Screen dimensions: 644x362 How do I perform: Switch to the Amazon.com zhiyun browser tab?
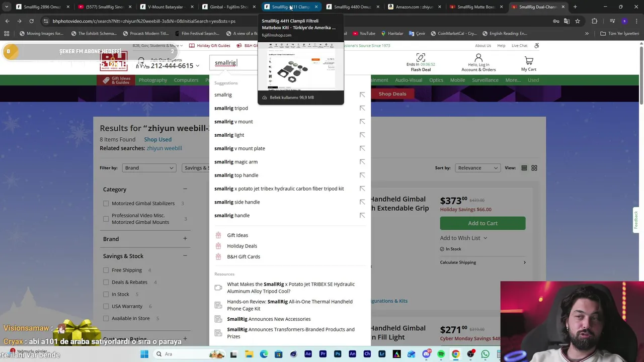pos(415,7)
